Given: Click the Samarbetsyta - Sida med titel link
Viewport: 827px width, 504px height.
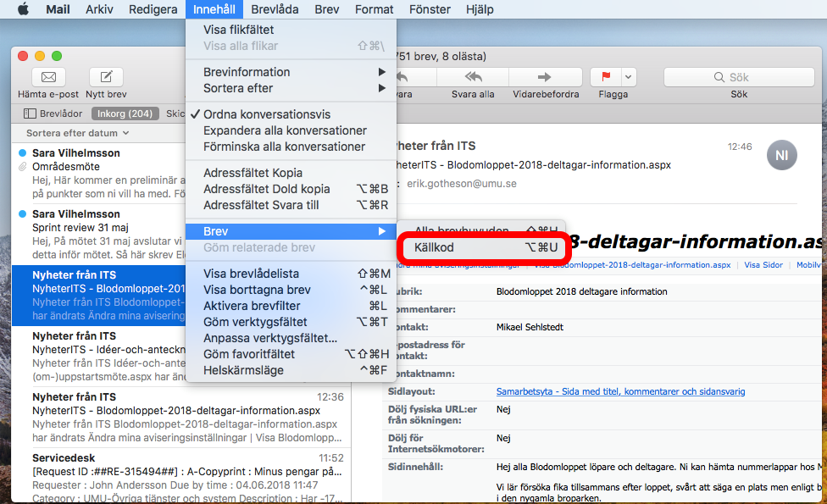Looking at the screenshot, I should (x=620, y=391).
